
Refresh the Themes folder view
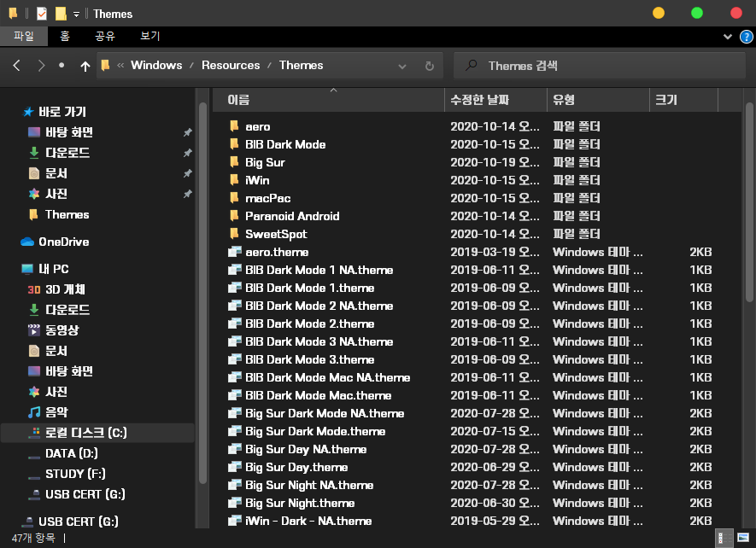[429, 66]
